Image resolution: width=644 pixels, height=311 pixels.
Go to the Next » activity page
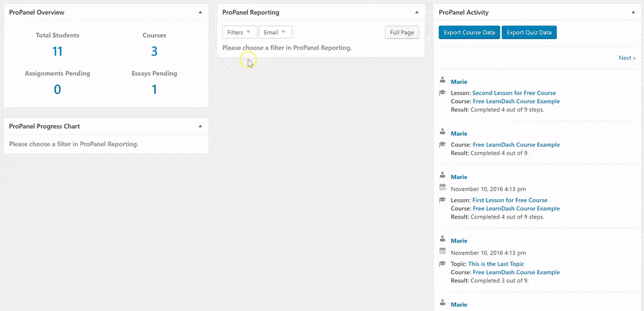[x=627, y=58]
